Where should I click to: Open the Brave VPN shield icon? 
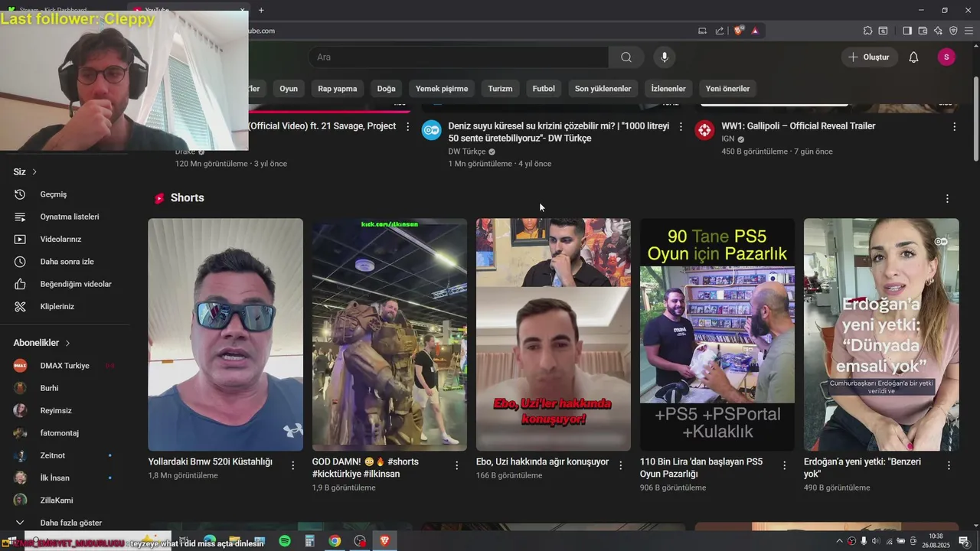pyautogui.click(x=953, y=31)
